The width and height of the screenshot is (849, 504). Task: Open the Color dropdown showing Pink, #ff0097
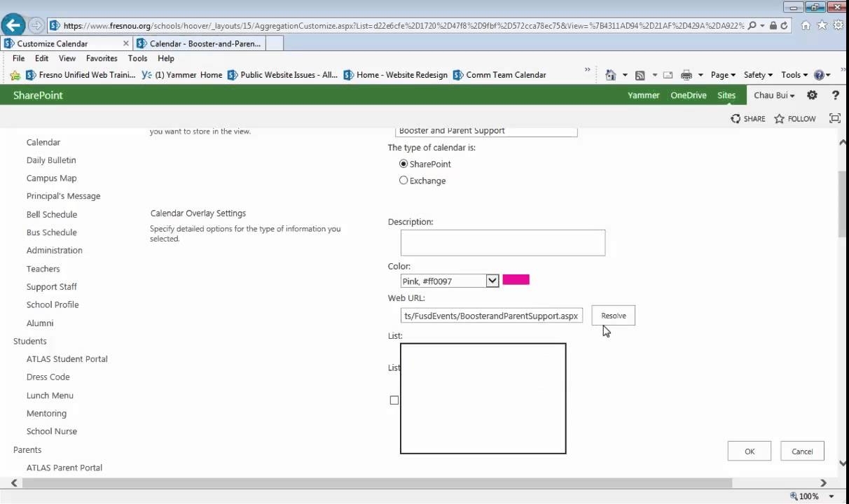click(450, 281)
